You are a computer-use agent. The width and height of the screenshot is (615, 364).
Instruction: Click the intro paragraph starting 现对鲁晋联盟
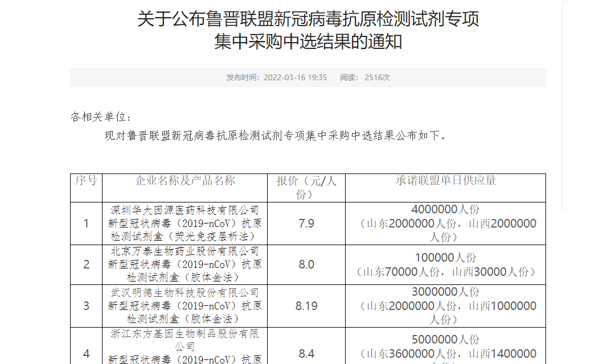click(x=276, y=136)
